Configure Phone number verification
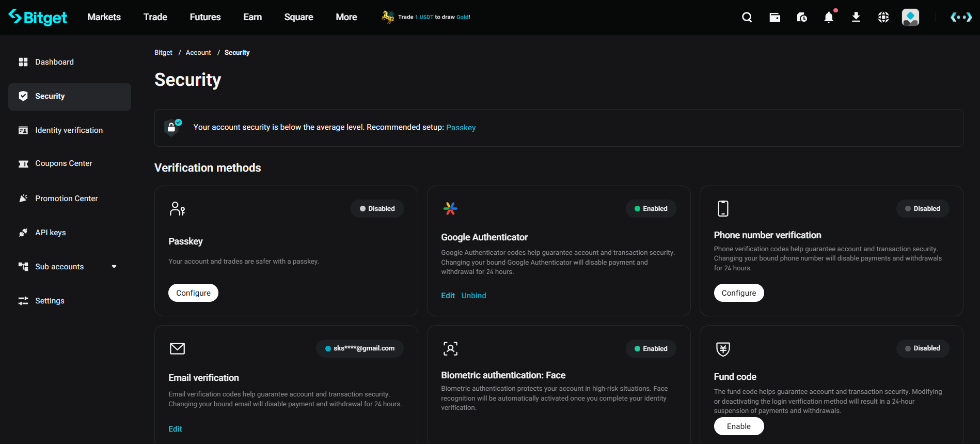 tap(738, 293)
